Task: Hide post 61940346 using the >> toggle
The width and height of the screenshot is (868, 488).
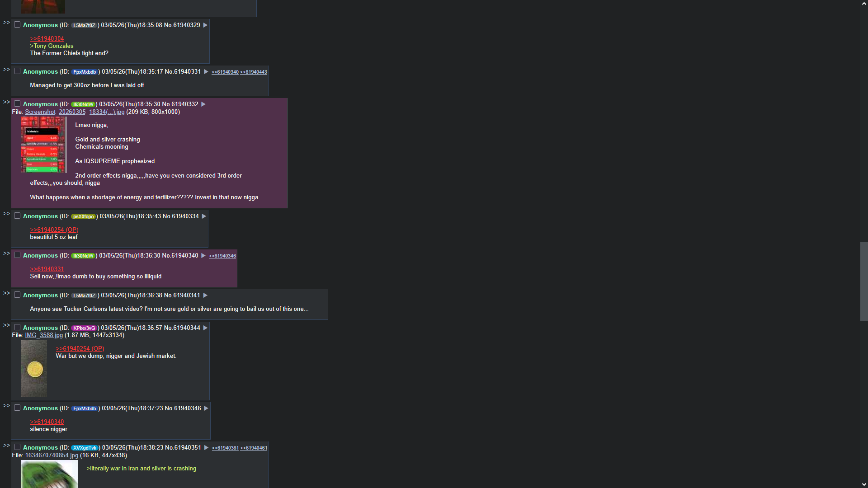Action: [6, 406]
